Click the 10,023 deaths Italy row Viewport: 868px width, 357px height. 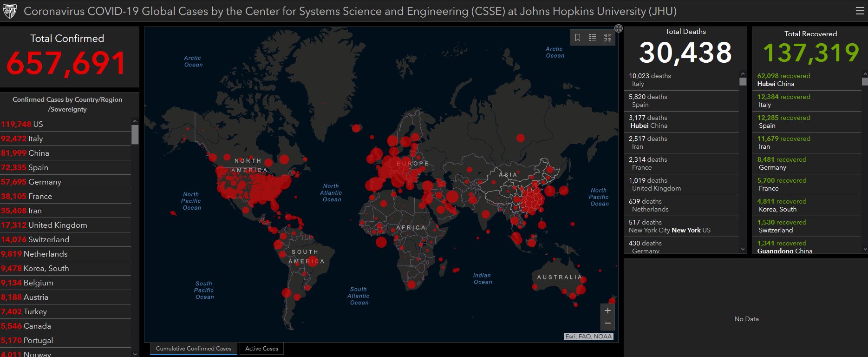[x=682, y=80]
